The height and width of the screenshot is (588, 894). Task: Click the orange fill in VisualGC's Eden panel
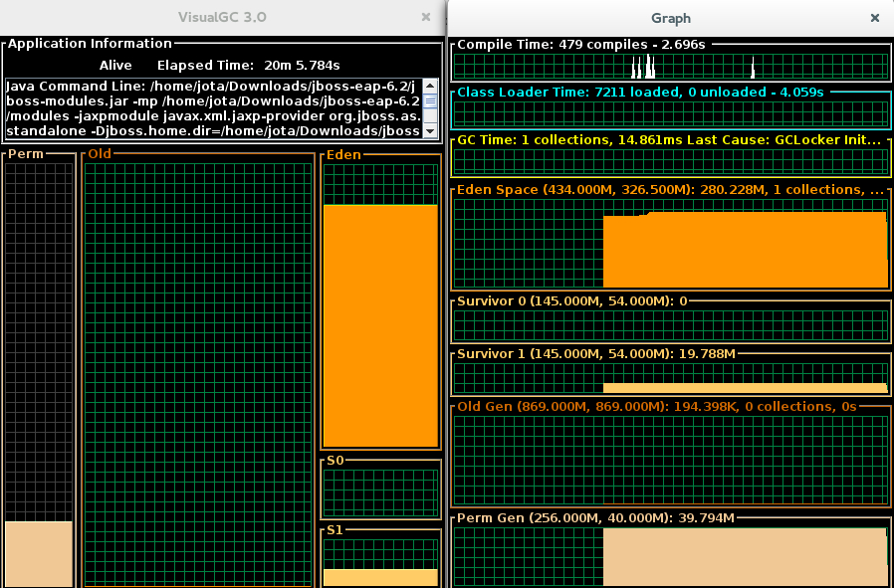tap(381, 326)
